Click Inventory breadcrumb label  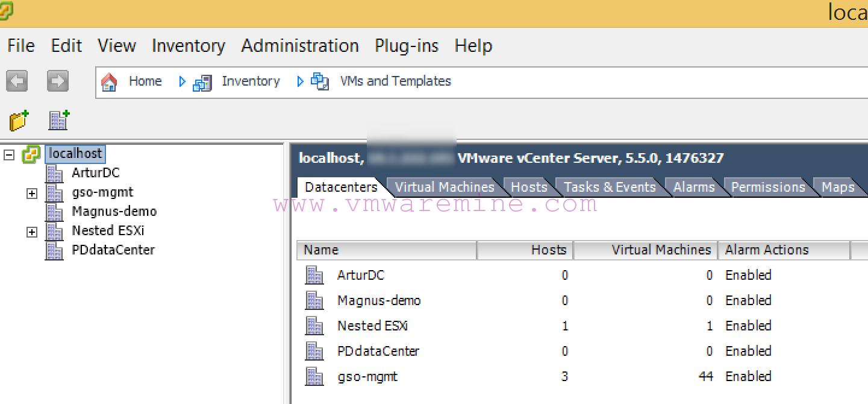(x=251, y=81)
